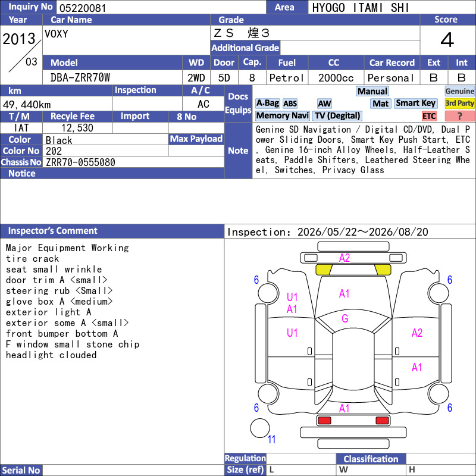Click the color number 202
The height and width of the screenshot is (476, 476).
click(54, 151)
